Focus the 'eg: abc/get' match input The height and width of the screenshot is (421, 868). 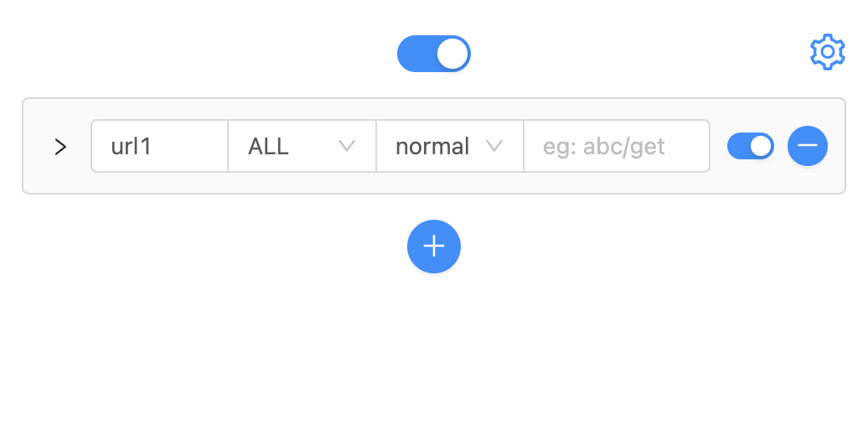tap(616, 147)
